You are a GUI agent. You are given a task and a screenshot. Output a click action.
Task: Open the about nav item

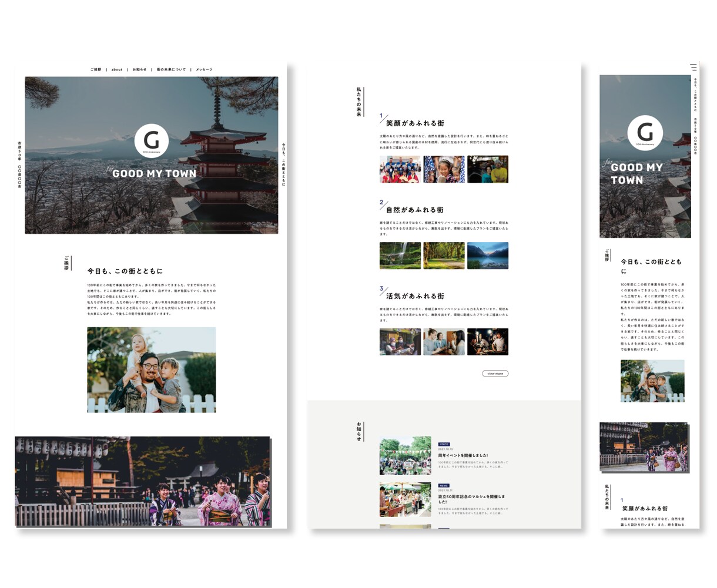[117, 69]
